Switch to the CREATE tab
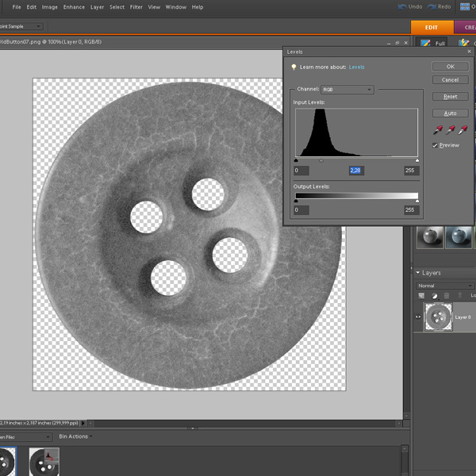Screen dimensions: 476x476 coord(465,27)
